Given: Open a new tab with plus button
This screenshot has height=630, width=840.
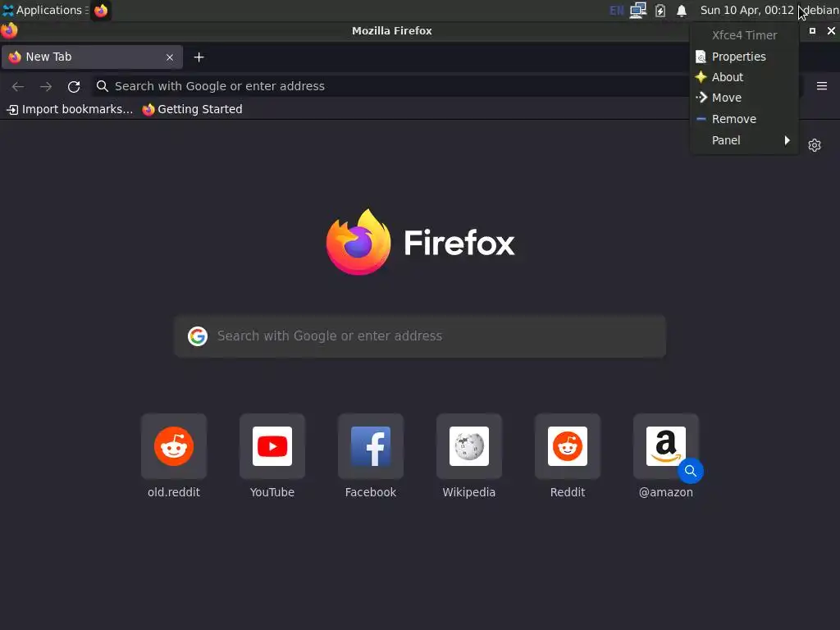Looking at the screenshot, I should point(199,57).
